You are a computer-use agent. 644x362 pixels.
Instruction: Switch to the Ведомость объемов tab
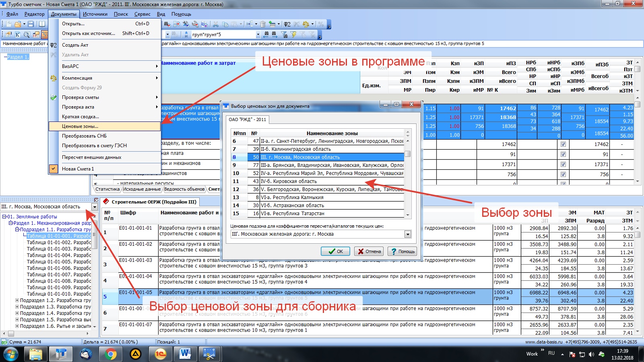(184, 189)
